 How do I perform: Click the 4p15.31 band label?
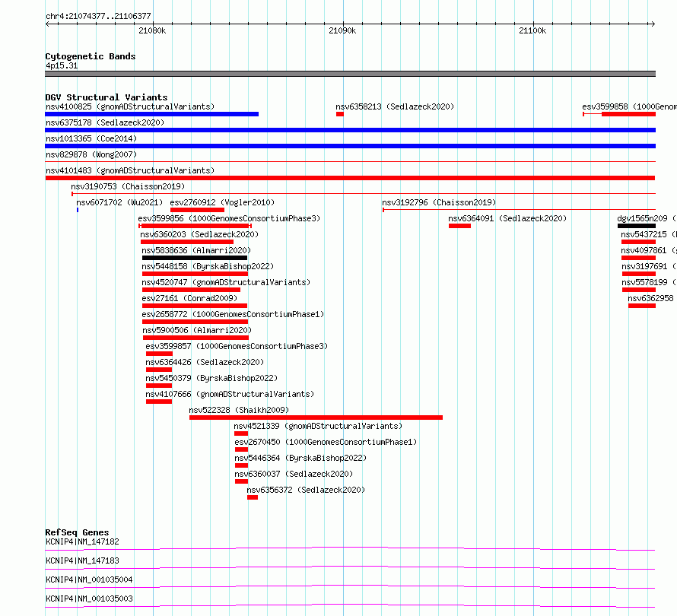point(62,65)
